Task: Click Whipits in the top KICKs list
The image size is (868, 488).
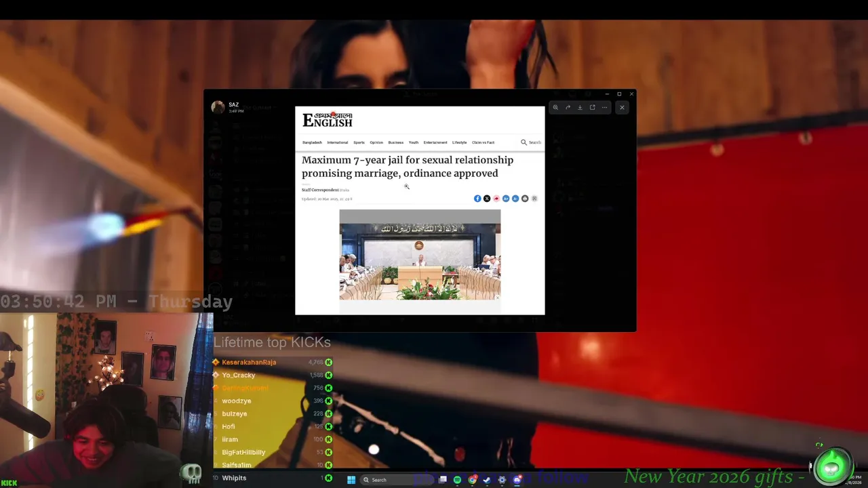Action: click(x=234, y=478)
